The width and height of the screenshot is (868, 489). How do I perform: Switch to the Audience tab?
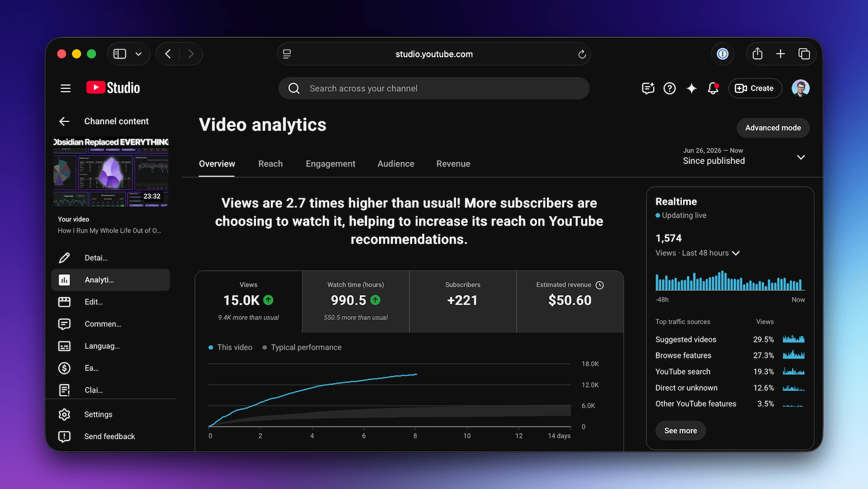(395, 164)
